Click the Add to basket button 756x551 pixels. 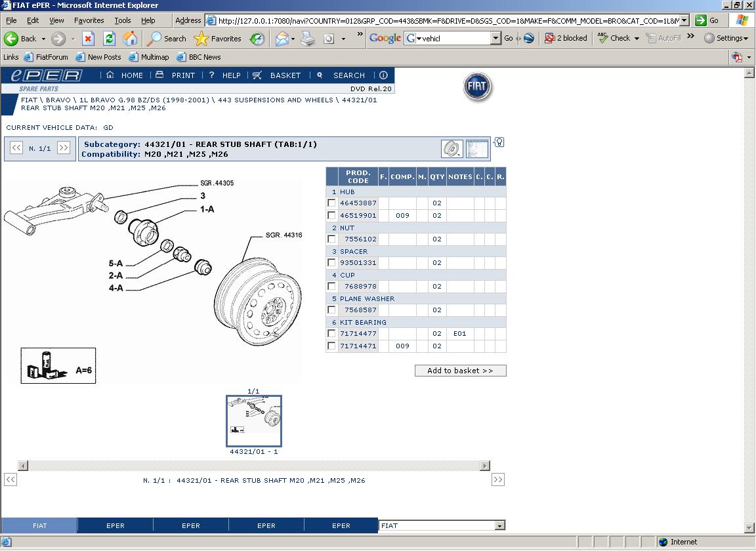click(460, 371)
